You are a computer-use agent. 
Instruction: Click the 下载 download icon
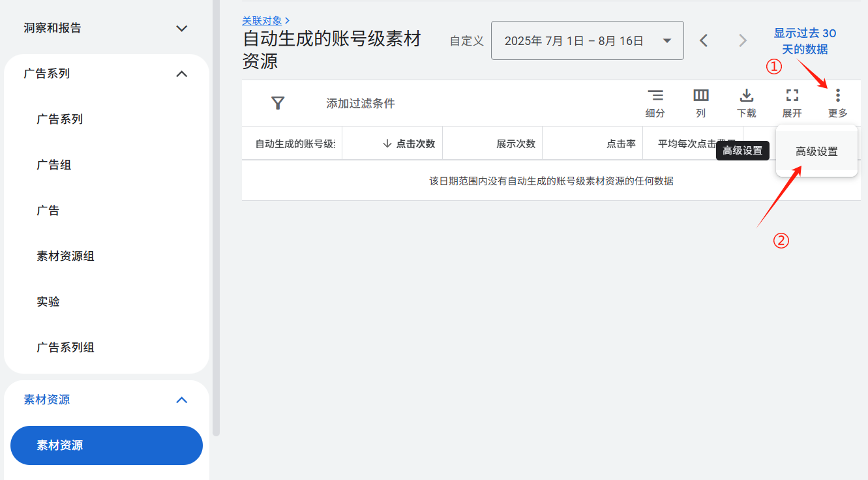[746, 103]
